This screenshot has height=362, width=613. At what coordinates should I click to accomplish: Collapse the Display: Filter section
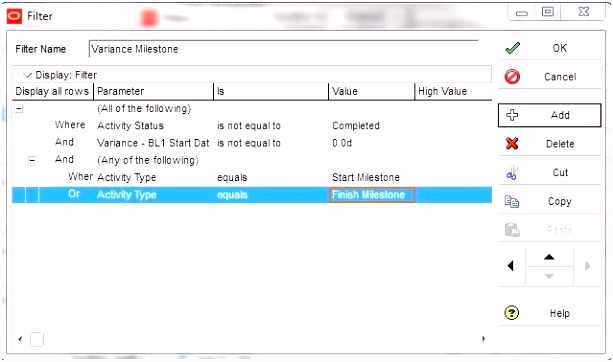[27, 75]
